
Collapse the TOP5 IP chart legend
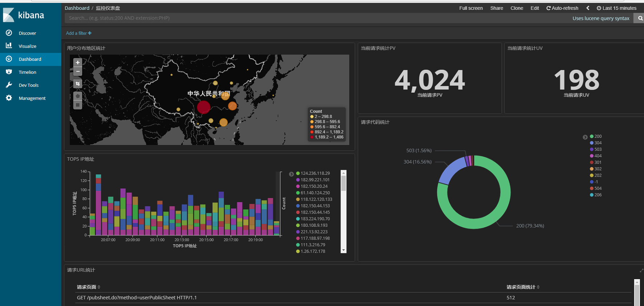pyautogui.click(x=291, y=174)
